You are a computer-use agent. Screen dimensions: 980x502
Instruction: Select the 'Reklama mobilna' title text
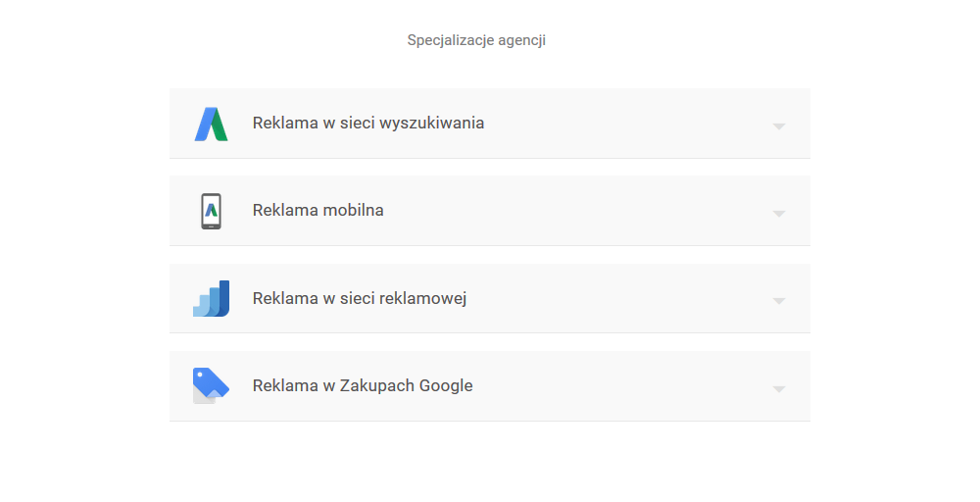click(x=318, y=211)
